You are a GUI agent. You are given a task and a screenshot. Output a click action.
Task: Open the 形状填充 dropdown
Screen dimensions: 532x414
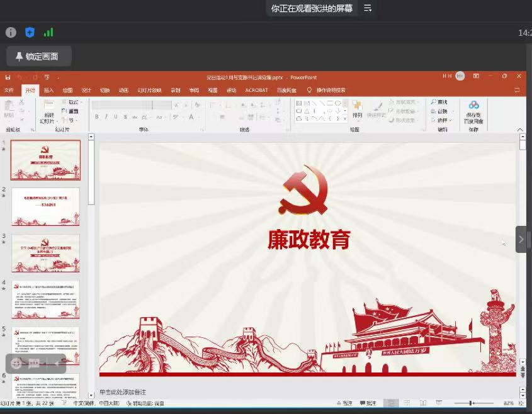[x=403, y=102]
